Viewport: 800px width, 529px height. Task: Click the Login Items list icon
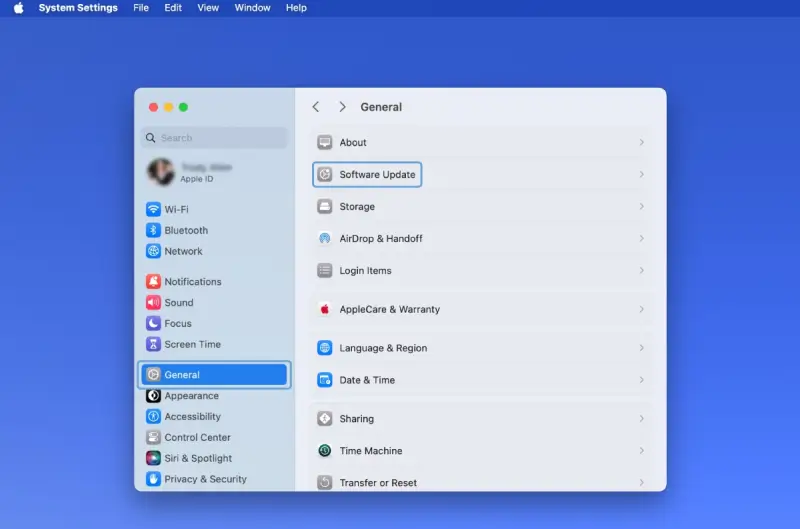(324, 270)
